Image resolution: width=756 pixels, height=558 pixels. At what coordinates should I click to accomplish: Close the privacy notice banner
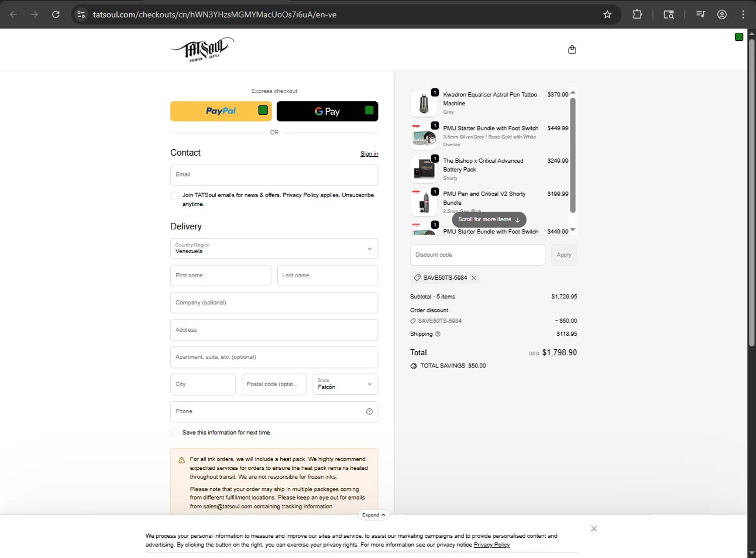[594, 529]
